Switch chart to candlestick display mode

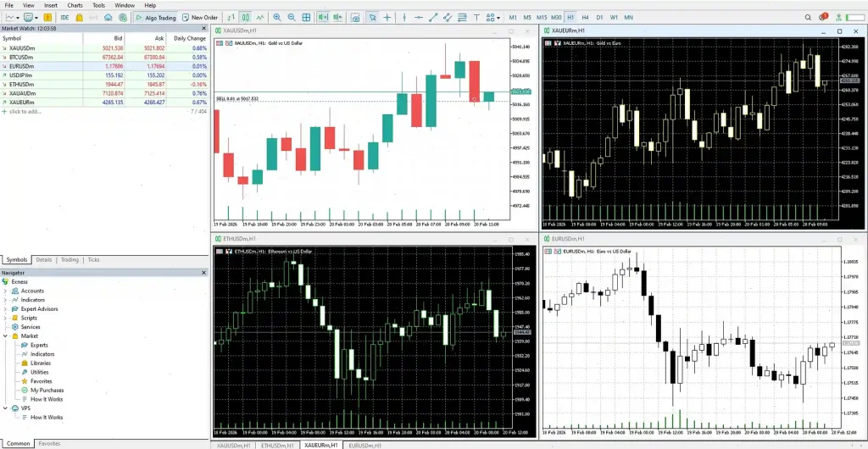click(245, 17)
